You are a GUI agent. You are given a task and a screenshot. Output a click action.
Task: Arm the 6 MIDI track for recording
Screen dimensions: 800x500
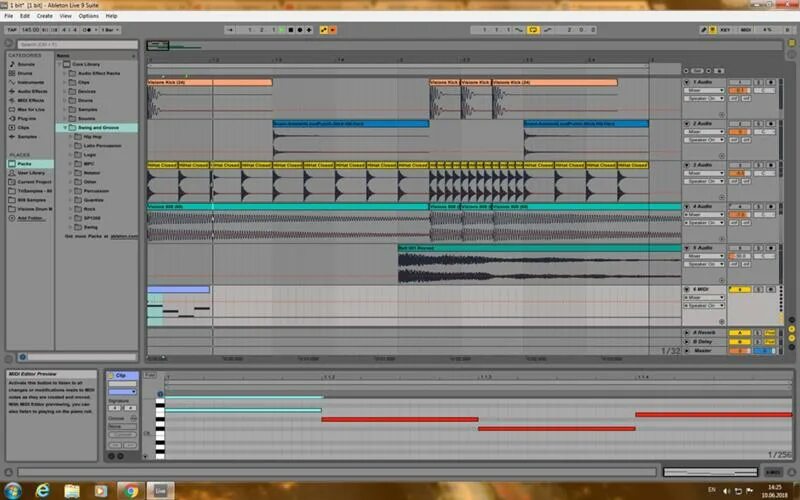point(770,289)
